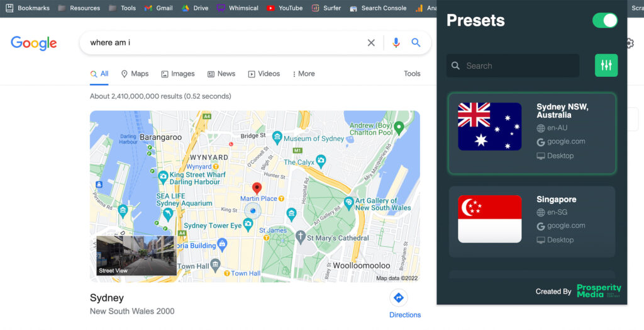
Task: Open the green preset settings sliders button
Action: (606, 65)
